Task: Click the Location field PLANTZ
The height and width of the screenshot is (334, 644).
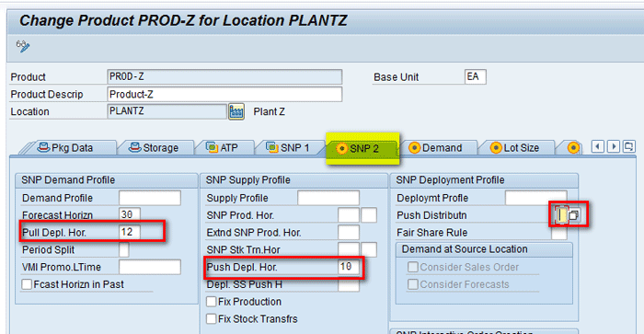Action: click(x=167, y=111)
